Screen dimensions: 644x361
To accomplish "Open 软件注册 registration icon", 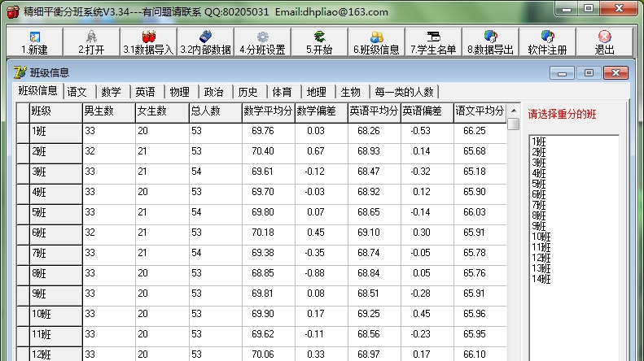I will 547,42.
